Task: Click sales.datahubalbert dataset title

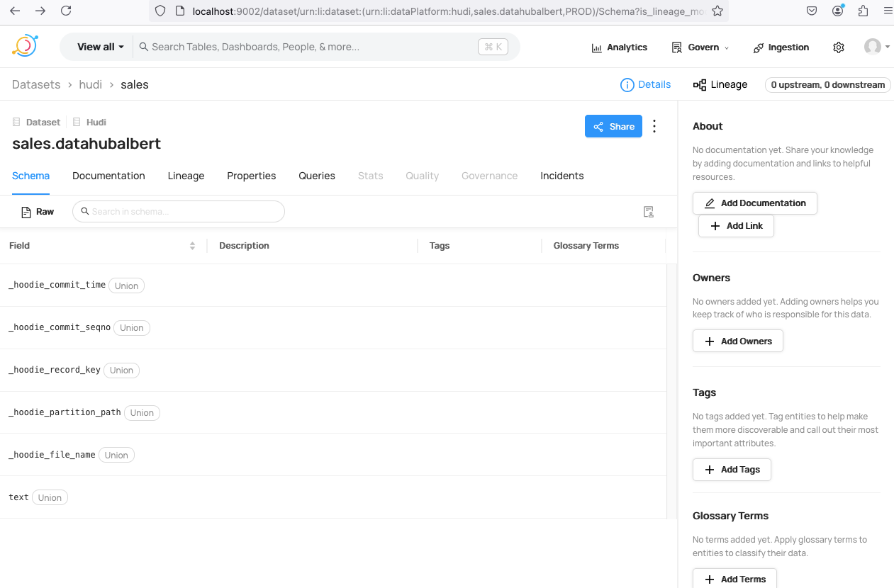Action: [86, 144]
